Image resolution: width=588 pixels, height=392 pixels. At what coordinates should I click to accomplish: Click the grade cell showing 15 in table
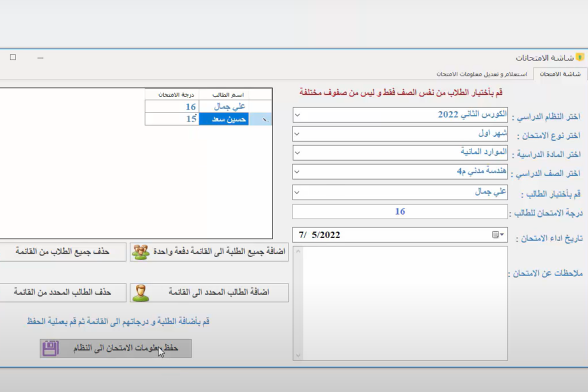[x=172, y=119]
